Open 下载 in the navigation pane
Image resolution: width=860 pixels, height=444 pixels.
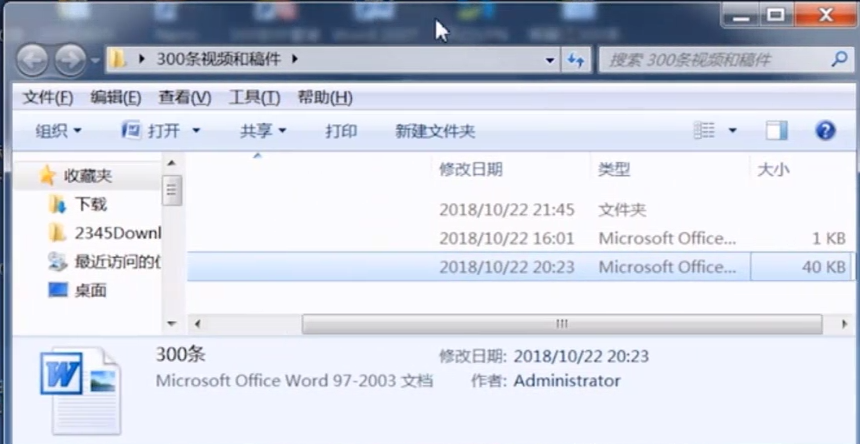(90, 204)
